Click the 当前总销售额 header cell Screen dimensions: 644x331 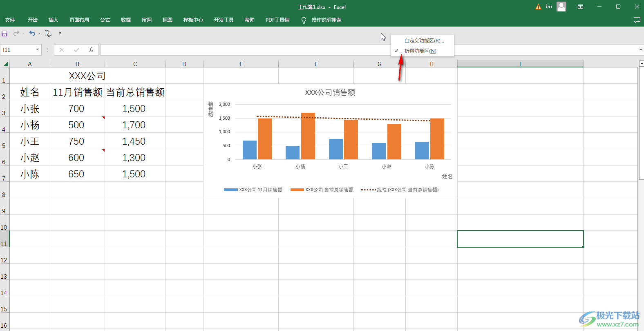click(x=135, y=92)
